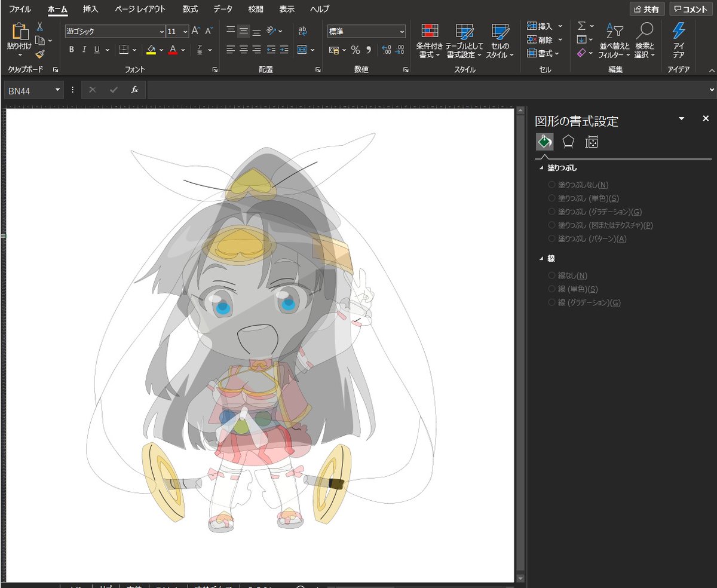Increase indent in alignment group
Image resolution: width=717 pixels, height=588 pixels.
pyautogui.click(x=284, y=50)
